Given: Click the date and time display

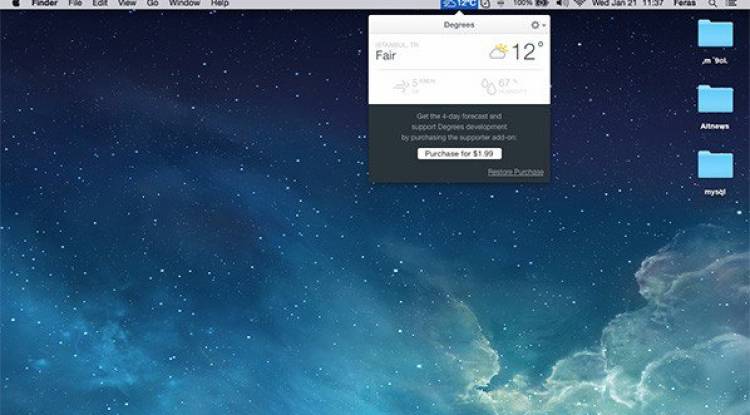Looking at the screenshot, I should 627,3.
